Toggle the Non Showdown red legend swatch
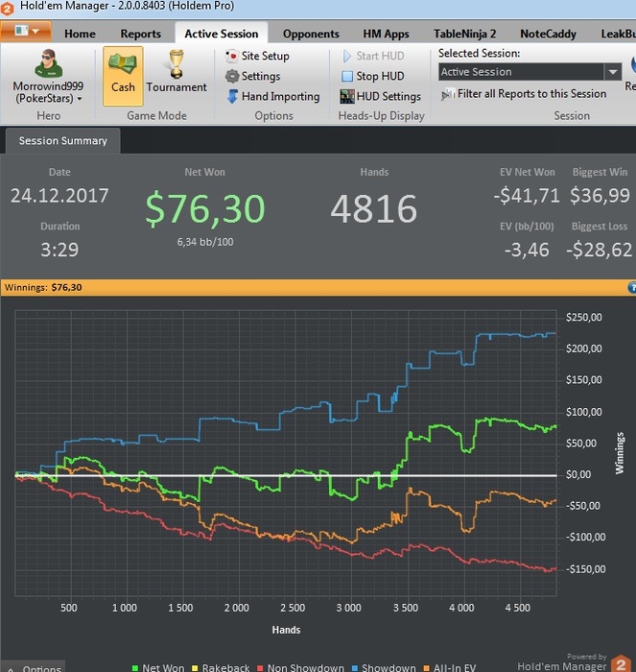This screenshot has width=636, height=672. (260, 668)
